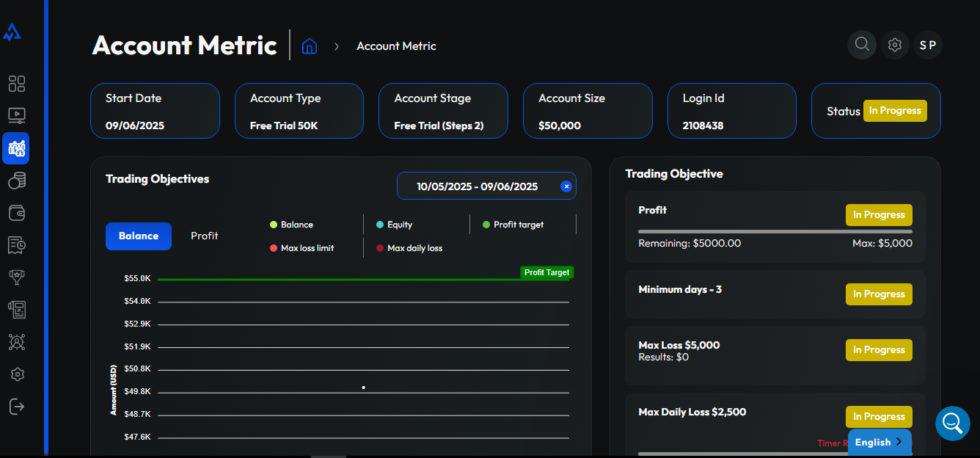
Task: Open the date range picker field
Action: 486,186
